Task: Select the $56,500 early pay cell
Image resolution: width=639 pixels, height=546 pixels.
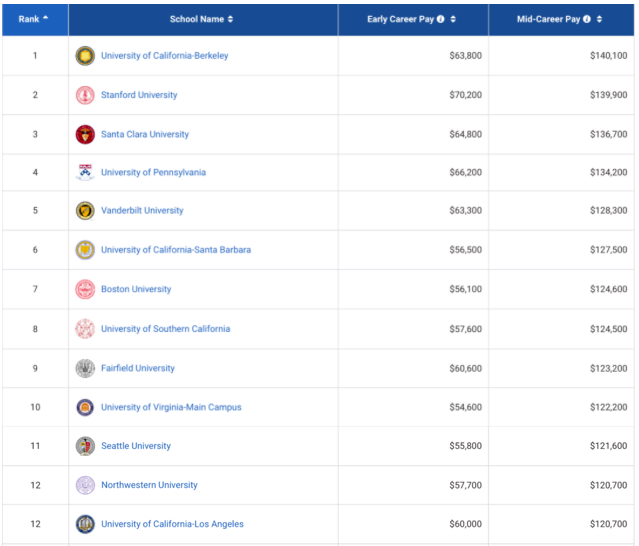Action: [413, 250]
